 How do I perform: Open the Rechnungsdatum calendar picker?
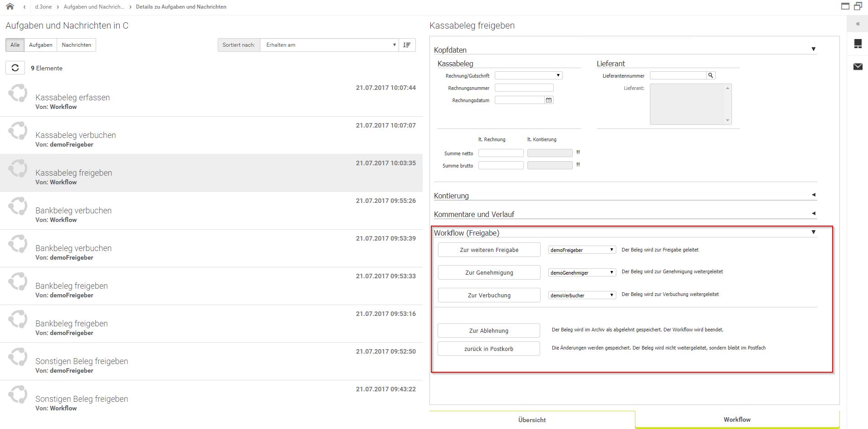(549, 100)
